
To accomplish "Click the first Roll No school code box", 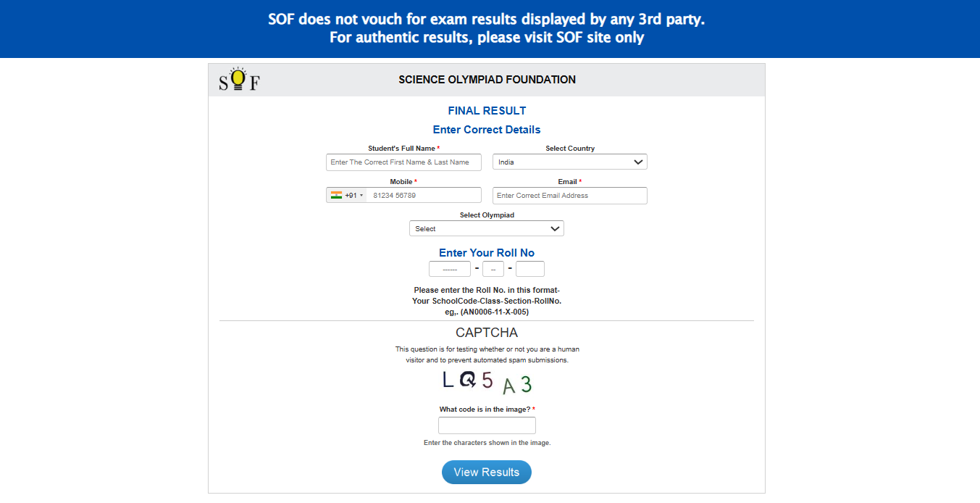I will pos(450,269).
